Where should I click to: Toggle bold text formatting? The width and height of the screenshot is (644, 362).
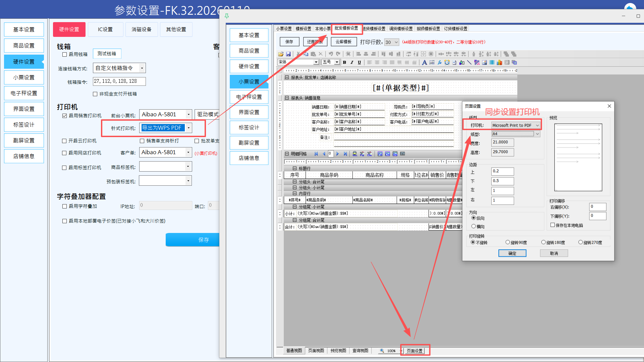344,62
